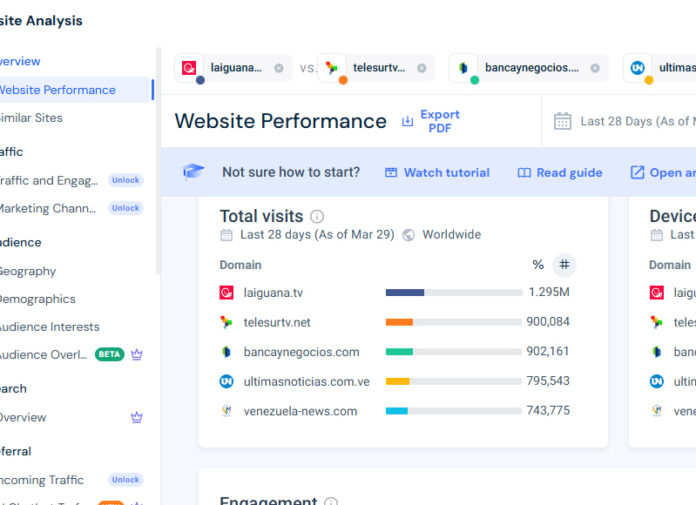Open Search Overview in sidebar
Viewport: 696px width, 505px height.
point(23,418)
